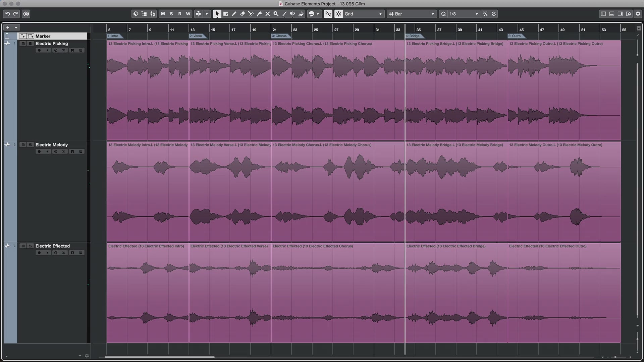The image size is (644, 362).
Task: Select the Eraser tool in toolbar
Action: (243, 14)
